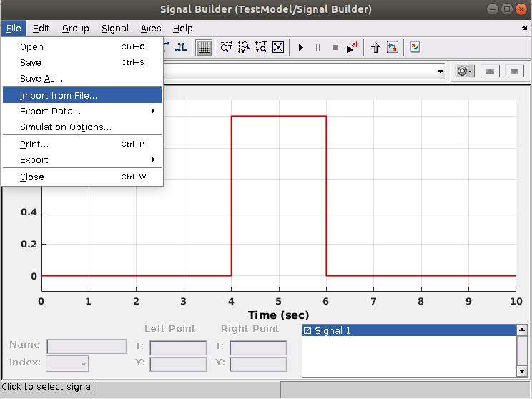Click Right Point Y field
532x399 pixels.
pyautogui.click(x=258, y=365)
